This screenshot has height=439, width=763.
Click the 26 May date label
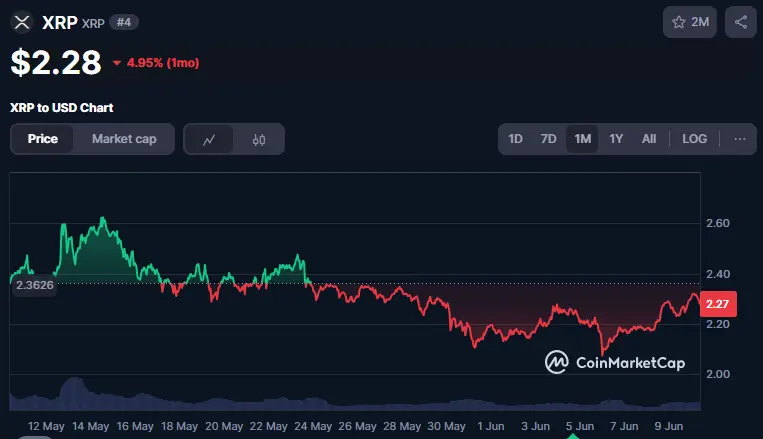pyautogui.click(x=358, y=426)
